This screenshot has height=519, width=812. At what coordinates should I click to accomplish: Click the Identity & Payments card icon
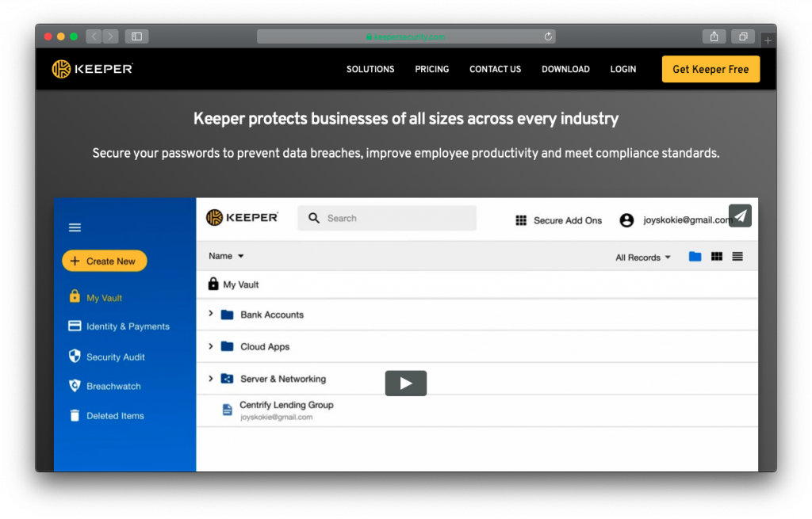pos(75,326)
